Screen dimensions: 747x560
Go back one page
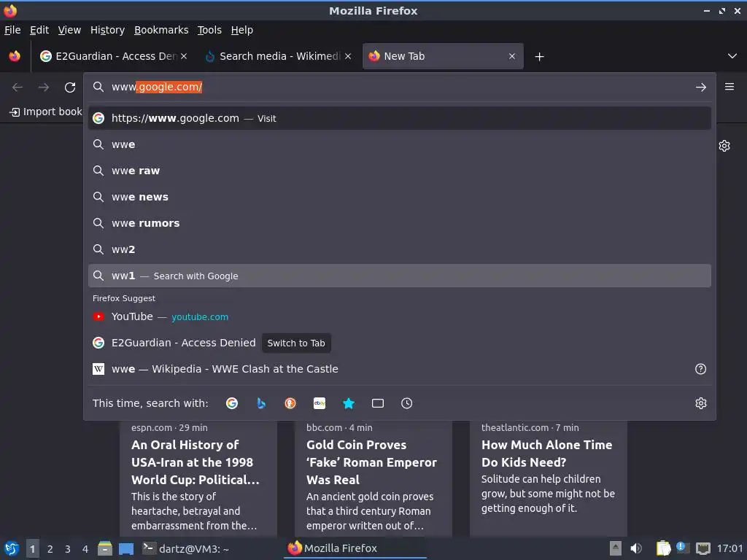pos(18,87)
